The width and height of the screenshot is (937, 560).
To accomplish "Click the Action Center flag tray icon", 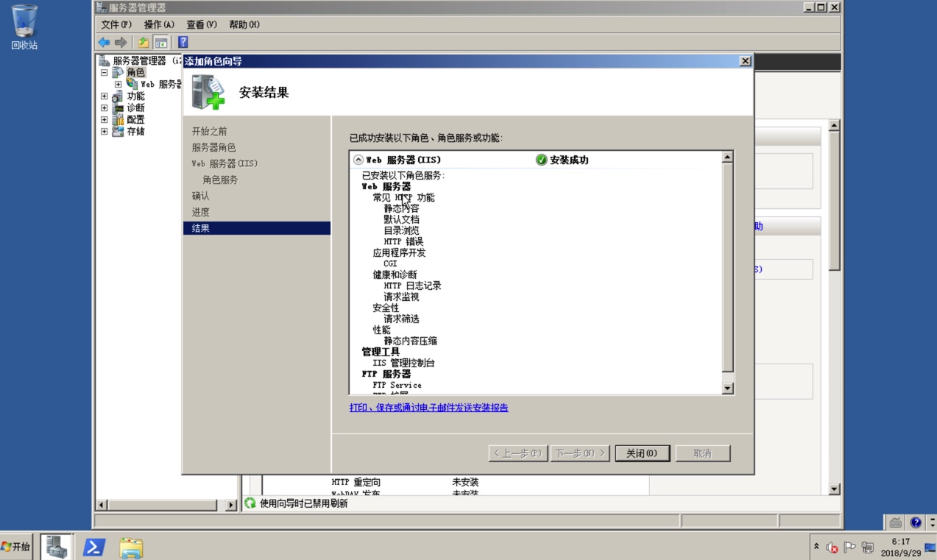I will 849,547.
